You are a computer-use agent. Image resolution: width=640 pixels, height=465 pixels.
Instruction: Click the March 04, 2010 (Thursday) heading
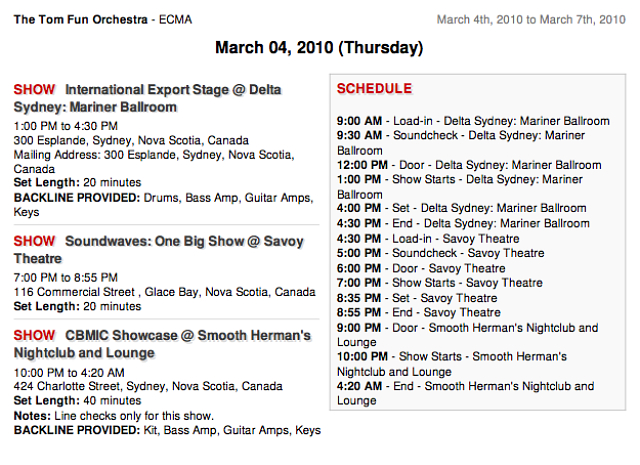tap(319, 48)
